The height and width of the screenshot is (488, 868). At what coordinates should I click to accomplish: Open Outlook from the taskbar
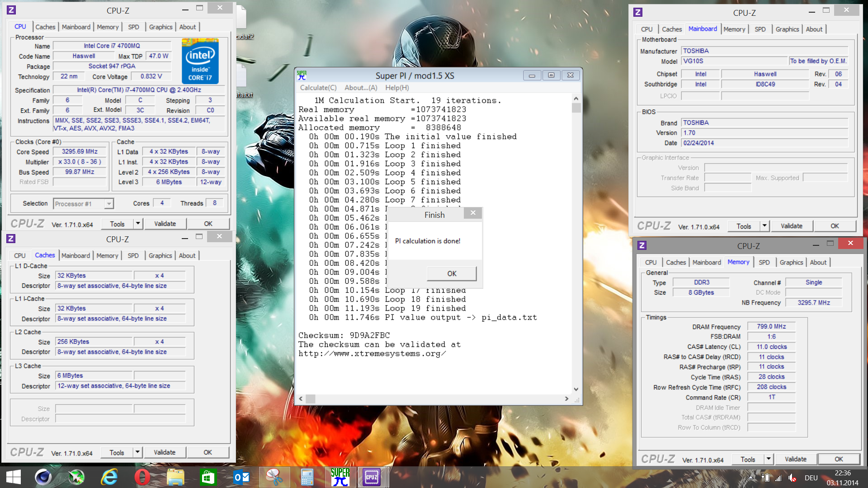(x=241, y=477)
